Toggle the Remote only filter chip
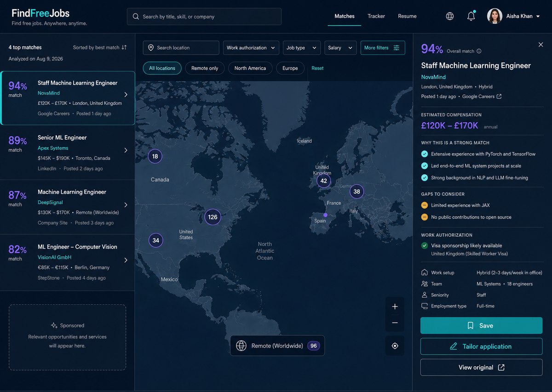The height and width of the screenshot is (392, 552). 205,68
